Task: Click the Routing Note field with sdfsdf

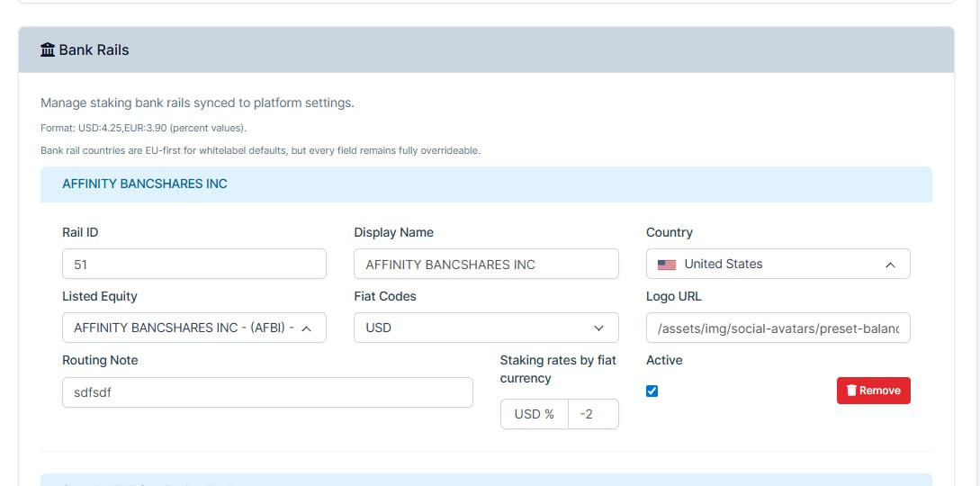Action: (x=267, y=392)
